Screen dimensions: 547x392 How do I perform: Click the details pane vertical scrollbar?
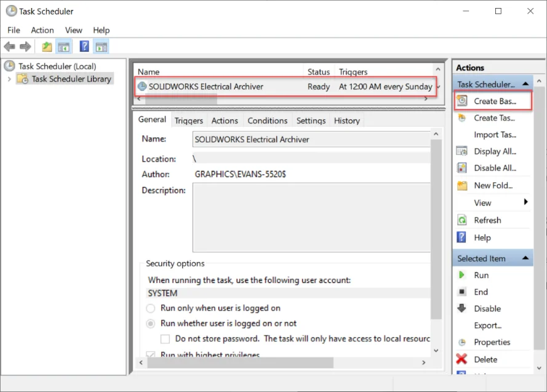coord(436,246)
